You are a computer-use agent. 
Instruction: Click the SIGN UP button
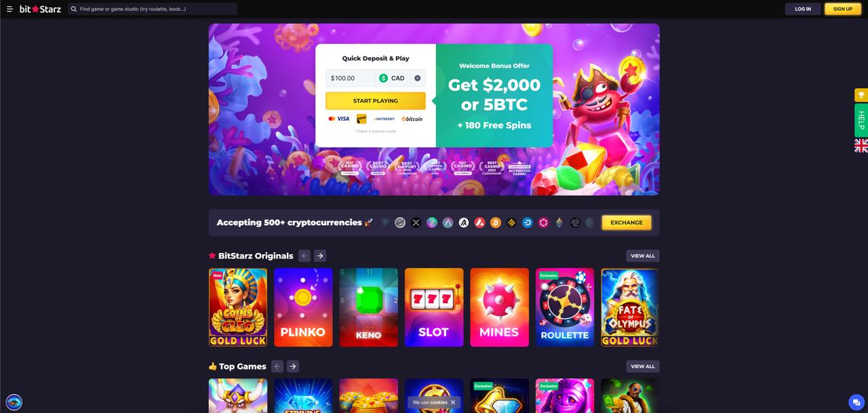(x=843, y=9)
